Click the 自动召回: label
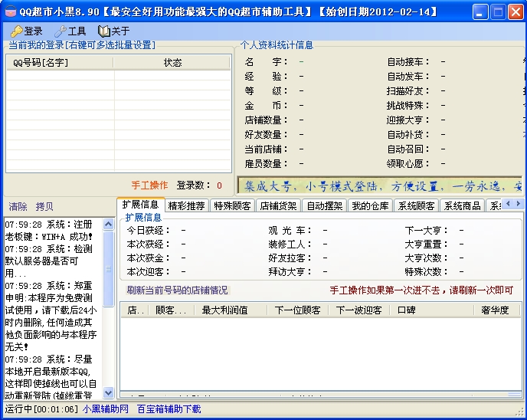527x420 pixels. pos(408,149)
